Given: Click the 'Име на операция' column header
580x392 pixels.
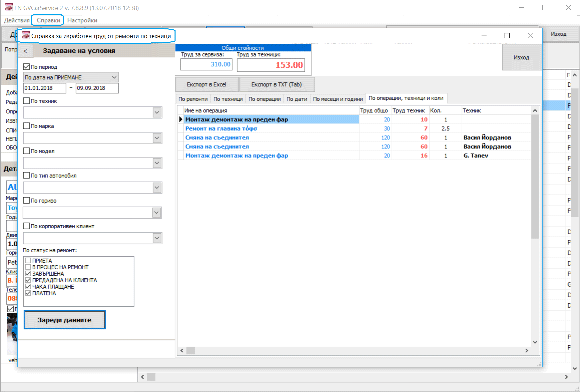Looking at the screenshot, I should click(x=271, y=110).
